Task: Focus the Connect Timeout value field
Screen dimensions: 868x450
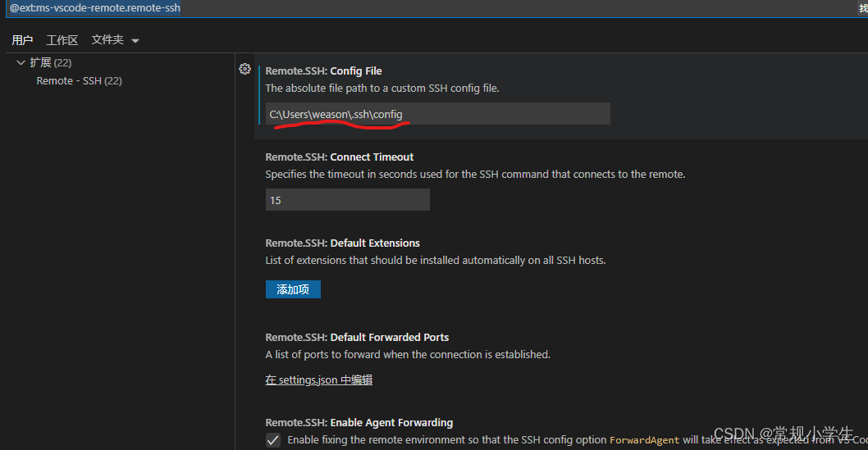Action: point(348,200)
